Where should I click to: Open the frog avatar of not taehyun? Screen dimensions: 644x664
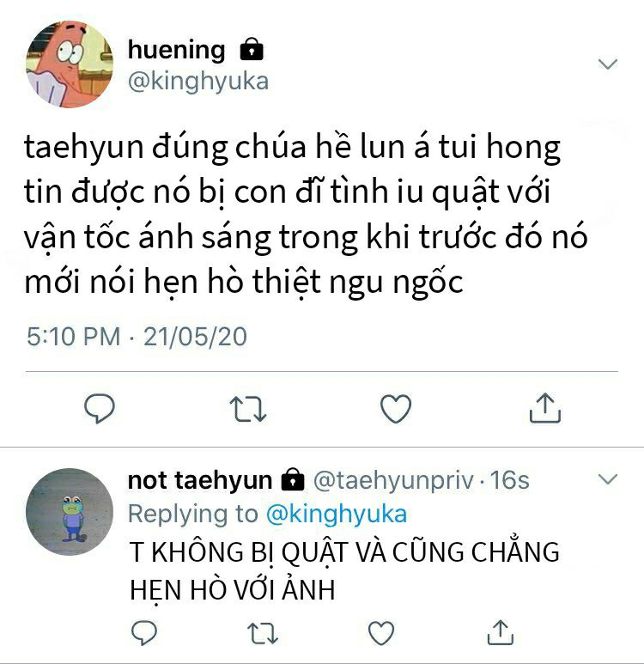(x=70, y=512)
